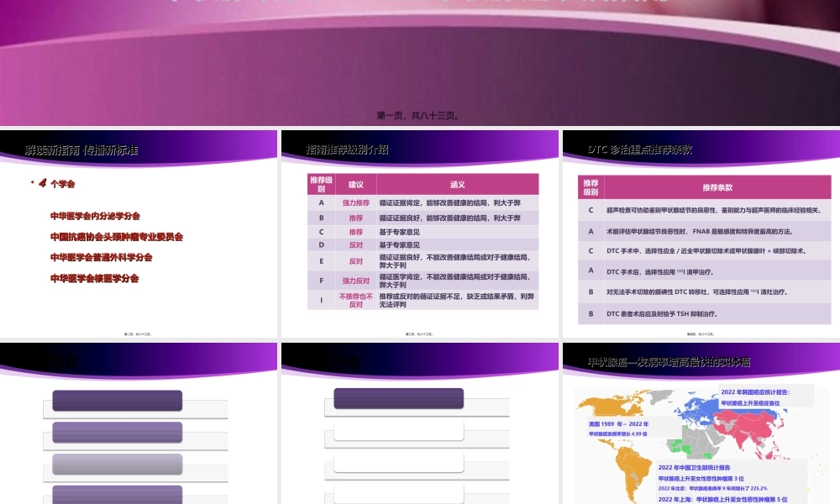Click the top dark purple button in bottom-left slide
This screenshot has width=840, height=504.
tap(117, 401)
